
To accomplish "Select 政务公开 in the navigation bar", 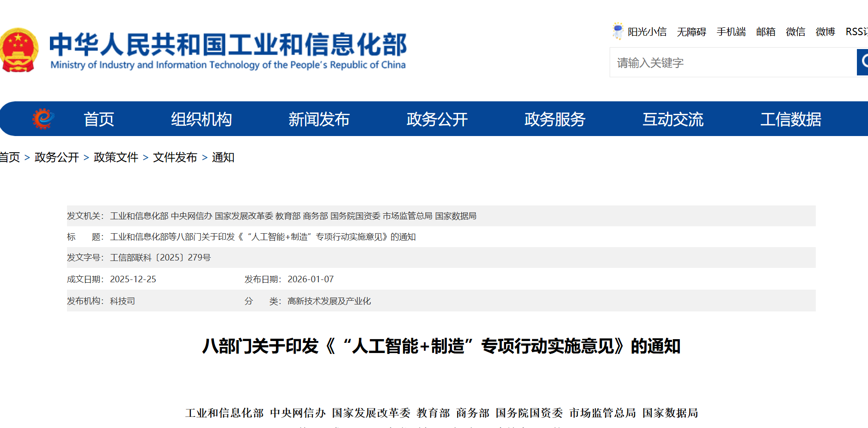I will point(437,119).
